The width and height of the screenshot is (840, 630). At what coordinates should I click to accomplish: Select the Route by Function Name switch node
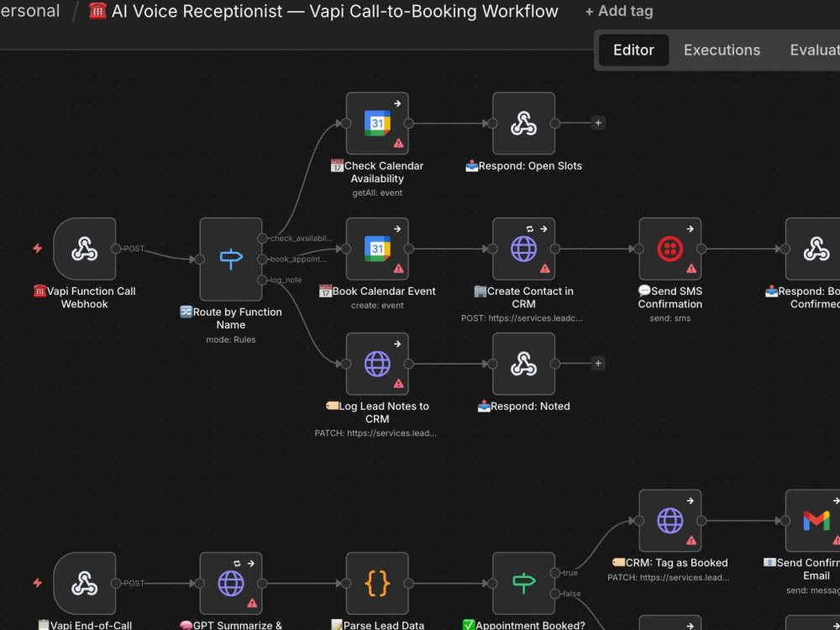click(x=231, y=260)
